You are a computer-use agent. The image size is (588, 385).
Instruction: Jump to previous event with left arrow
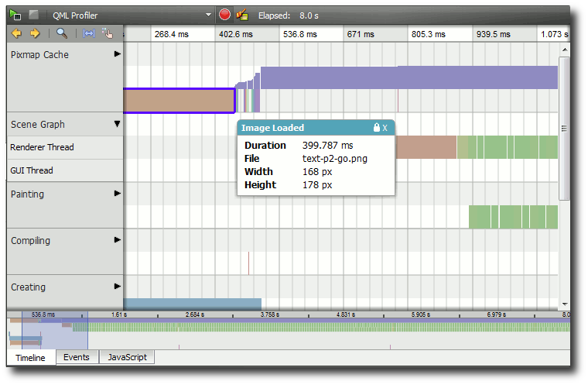pos(16,33)
